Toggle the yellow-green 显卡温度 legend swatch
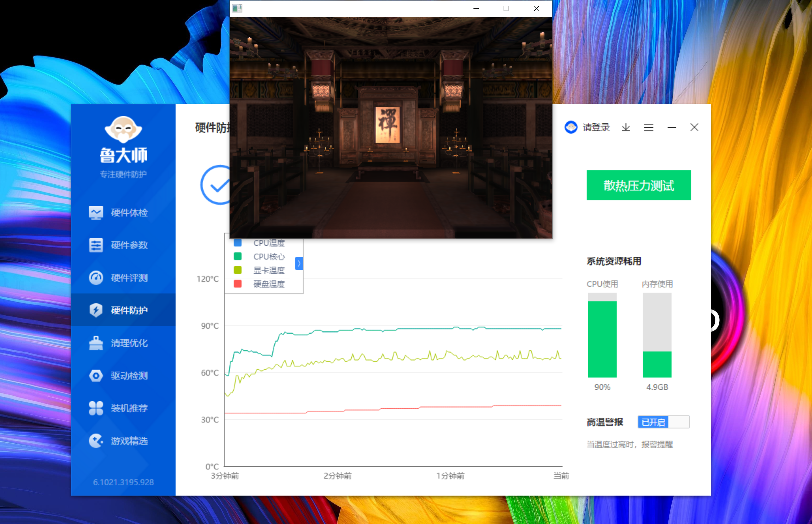Image resolution: width=812 pixels, height=524 pixels. [x=238, y=270]
